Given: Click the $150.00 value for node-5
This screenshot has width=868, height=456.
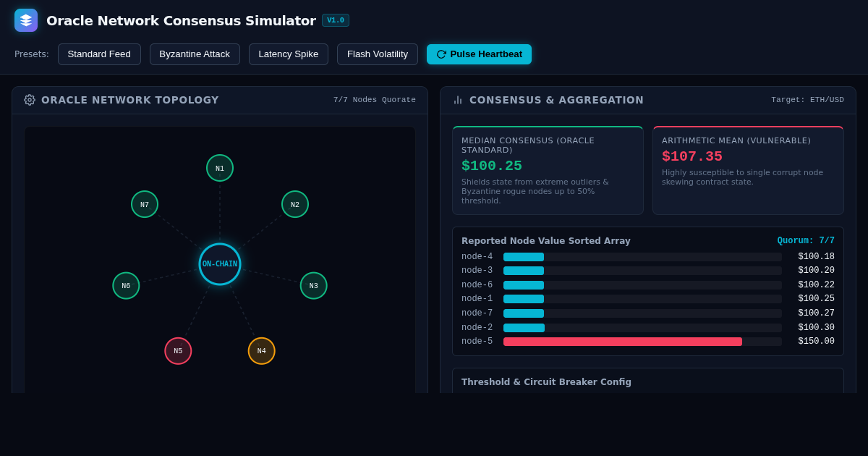Looking at the screenshot, I should tap(816, 342).
